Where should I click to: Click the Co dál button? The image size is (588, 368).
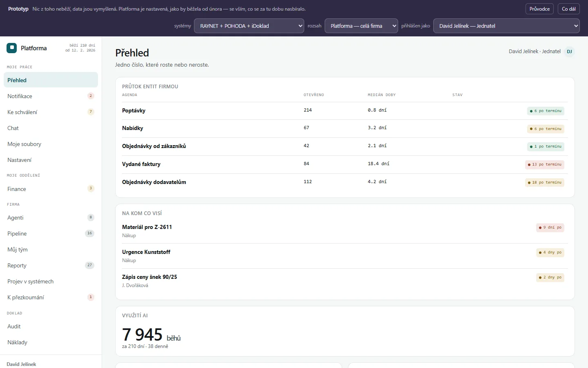pyautogui.click(x=569, y=9)
